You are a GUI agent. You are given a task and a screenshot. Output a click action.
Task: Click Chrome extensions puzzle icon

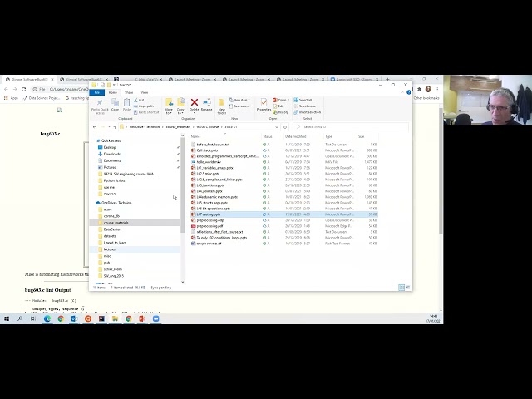[419, 89]
